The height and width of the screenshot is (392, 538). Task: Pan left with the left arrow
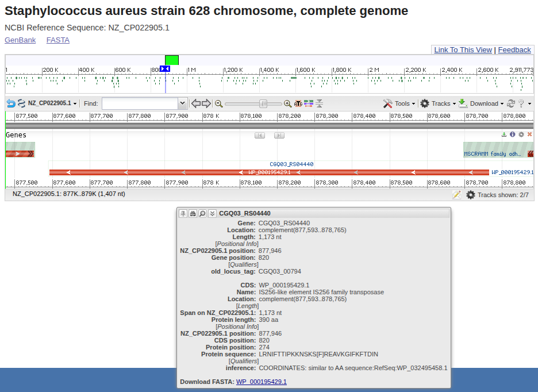tap(195, 103)
